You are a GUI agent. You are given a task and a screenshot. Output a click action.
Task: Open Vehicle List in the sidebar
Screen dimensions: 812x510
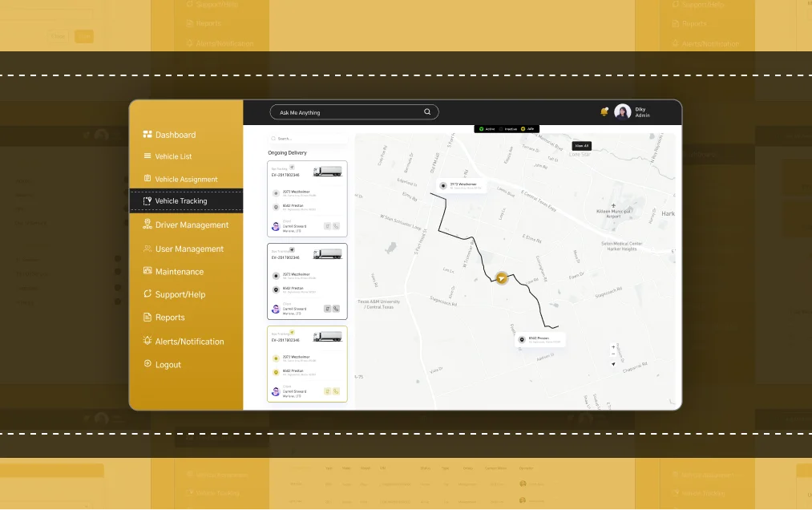point(173,157)
